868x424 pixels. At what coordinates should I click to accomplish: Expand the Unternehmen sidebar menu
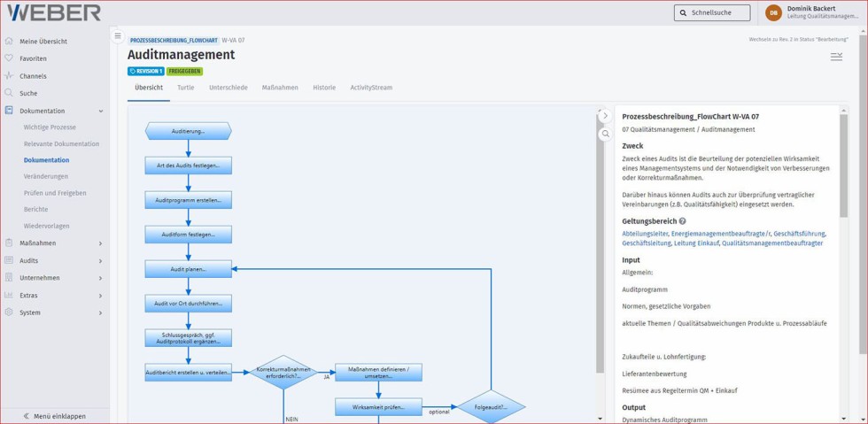pos(100,278)
